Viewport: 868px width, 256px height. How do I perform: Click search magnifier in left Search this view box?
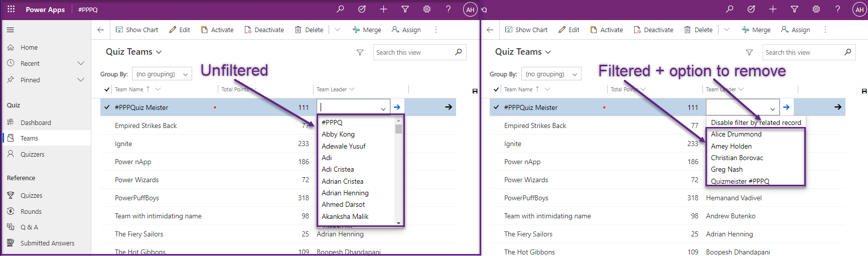[458, 52]
